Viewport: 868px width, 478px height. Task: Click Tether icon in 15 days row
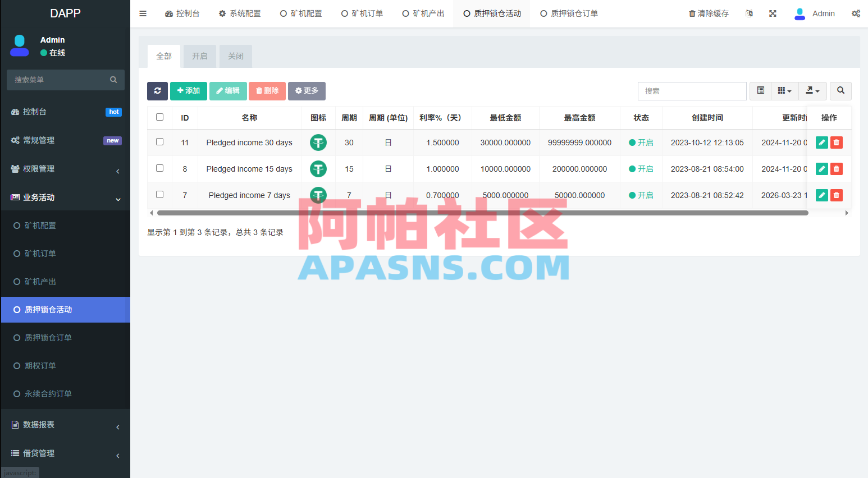tap(318, 169)
